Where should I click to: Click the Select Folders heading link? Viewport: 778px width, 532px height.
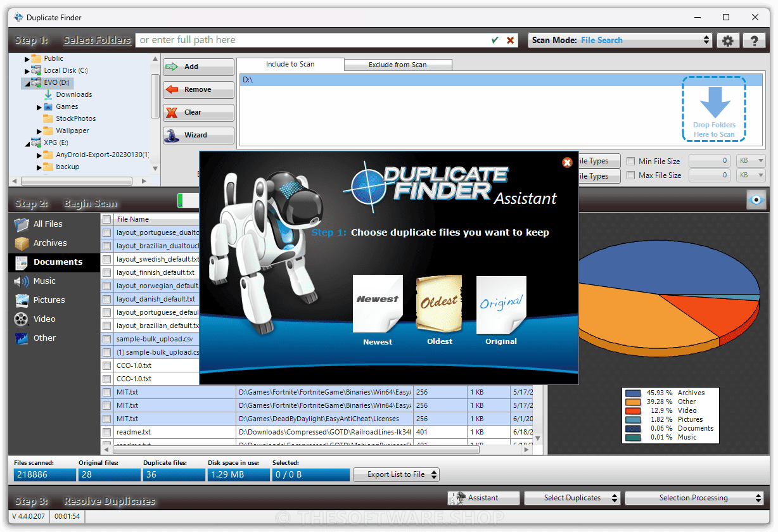[98, 40]
